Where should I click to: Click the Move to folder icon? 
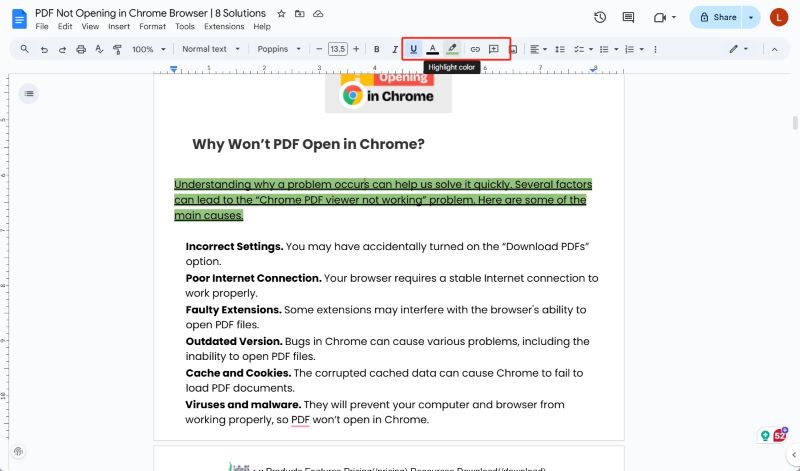click(x=299, y=14)
